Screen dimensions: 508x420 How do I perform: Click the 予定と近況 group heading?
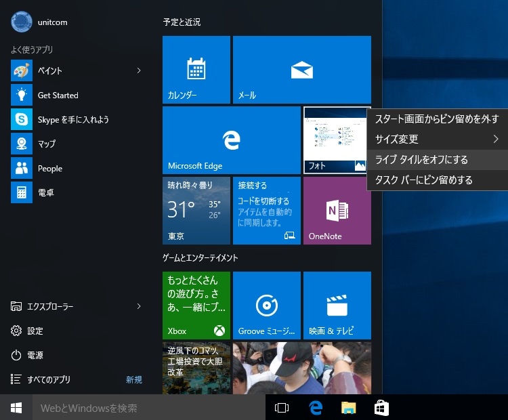coord(182,22)
